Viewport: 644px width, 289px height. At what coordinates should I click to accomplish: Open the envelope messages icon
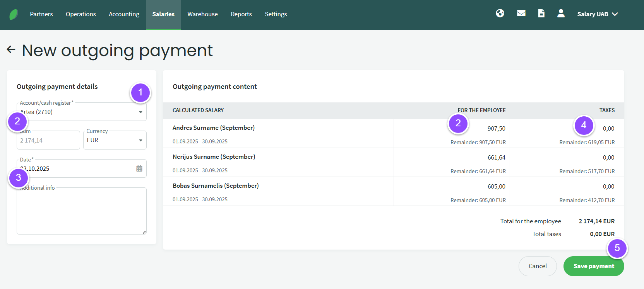coord(521,14)
